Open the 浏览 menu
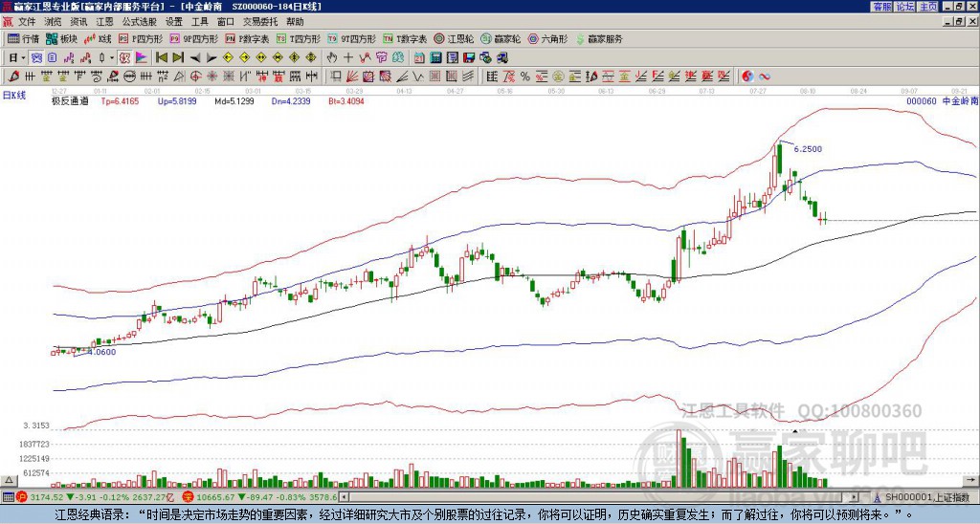Viewport: 980px width, 524px height. pyautogui.click(x=54, y=22)
